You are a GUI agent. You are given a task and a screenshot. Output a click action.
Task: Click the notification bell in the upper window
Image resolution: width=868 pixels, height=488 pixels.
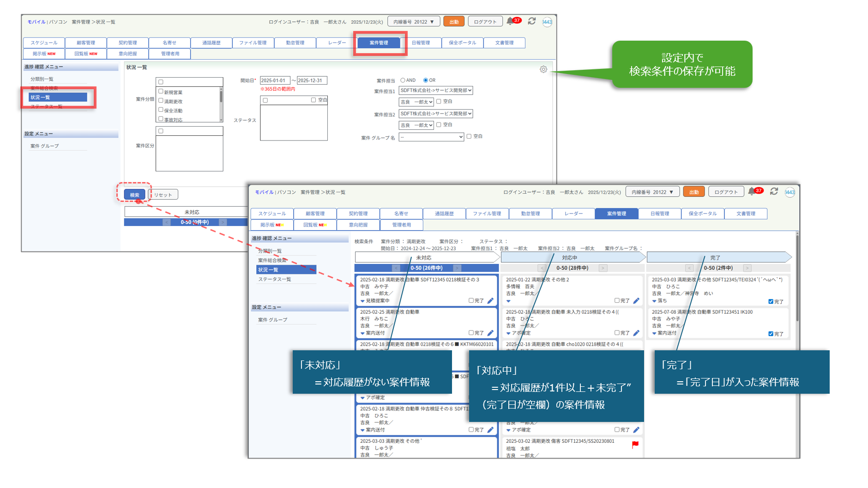[x=510, y=21]
